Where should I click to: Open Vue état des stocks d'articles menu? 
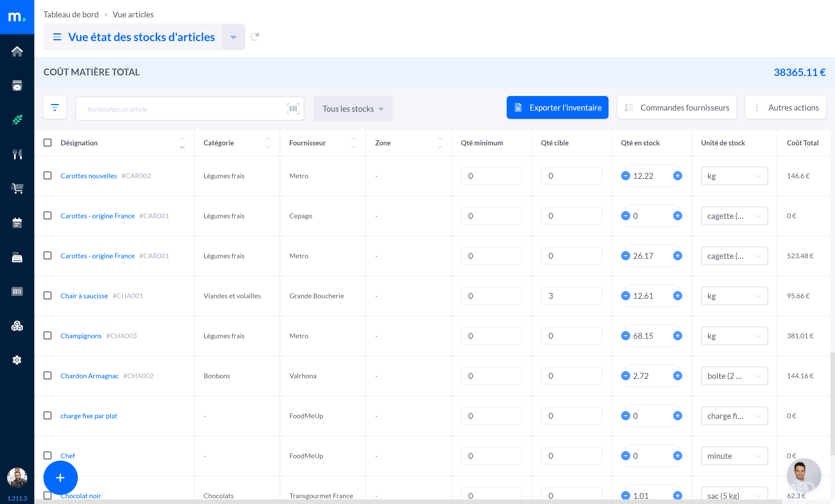point(133,37)
